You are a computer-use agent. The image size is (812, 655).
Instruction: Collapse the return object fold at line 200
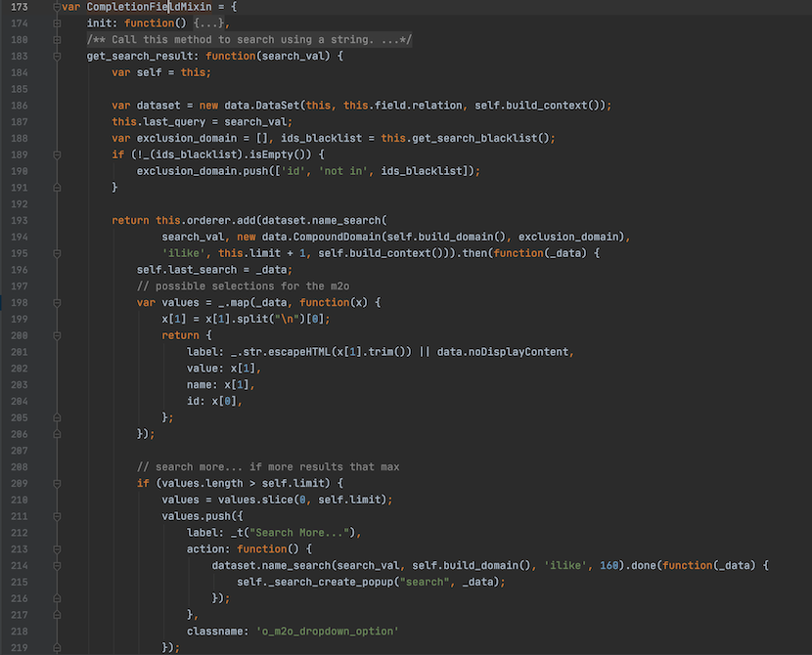57,335
